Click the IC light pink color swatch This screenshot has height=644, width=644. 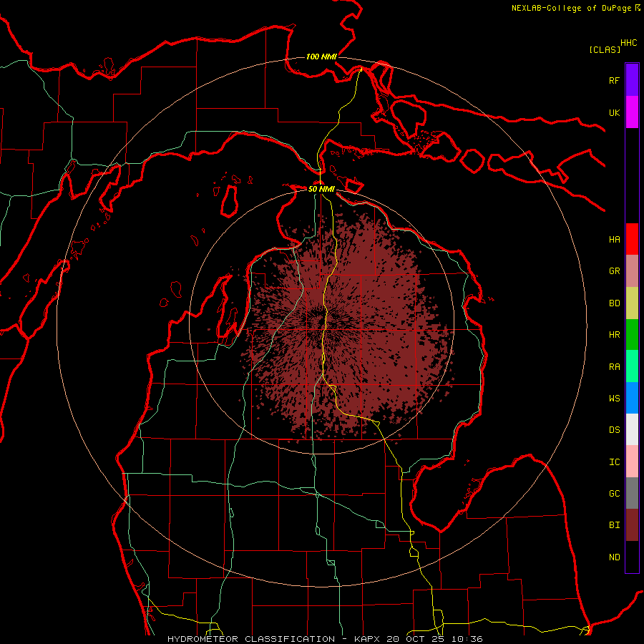click(632, 462)
